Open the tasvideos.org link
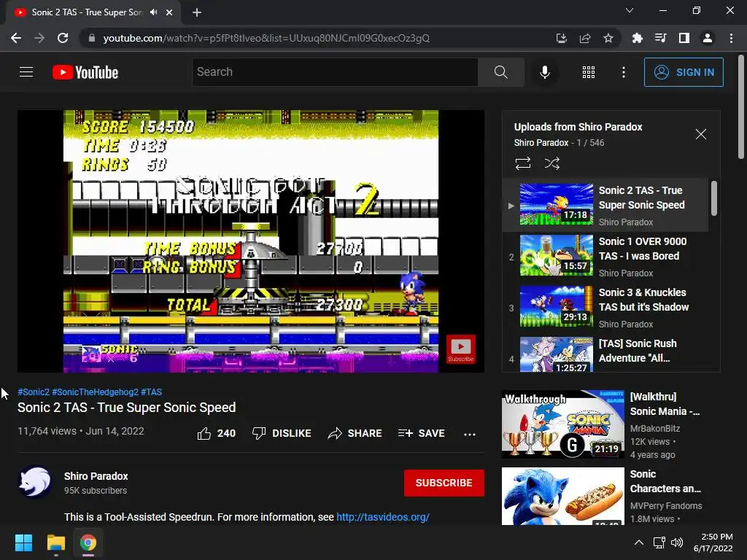Screen dimensions: 747x560 coord(383,517)
